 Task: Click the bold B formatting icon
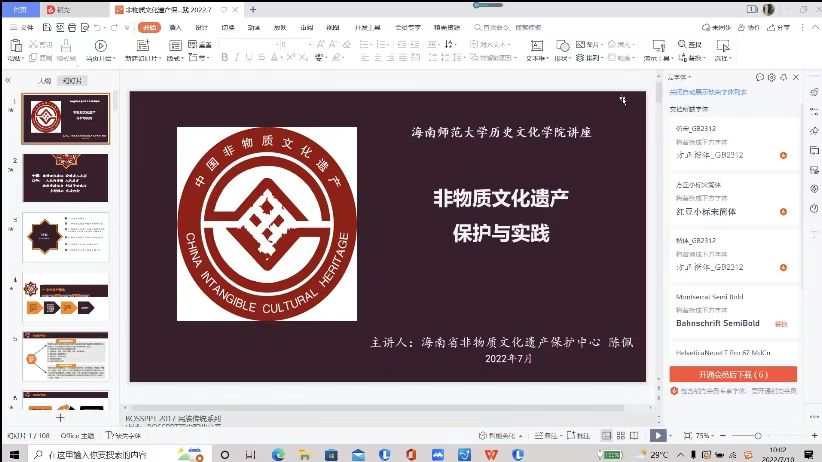point(222,58)
